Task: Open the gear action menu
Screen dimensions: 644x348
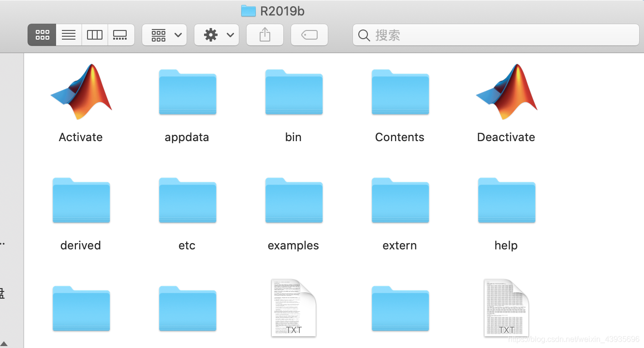Action: 217,35
